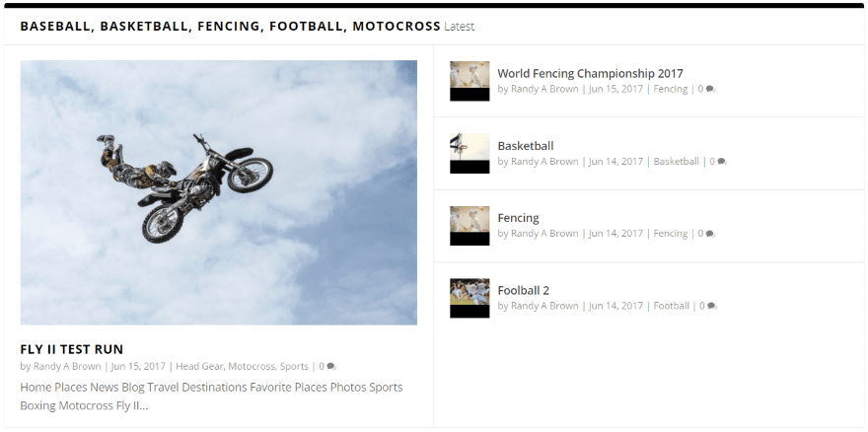Open the Foolball 2 post title
Screen dimensions: 868x432
[523, 290]
